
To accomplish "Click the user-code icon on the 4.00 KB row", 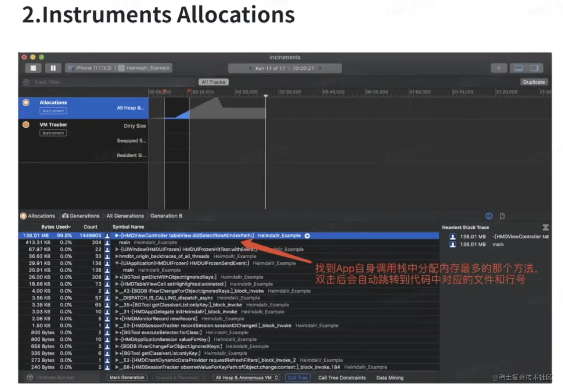I will (x=107, y=291).
